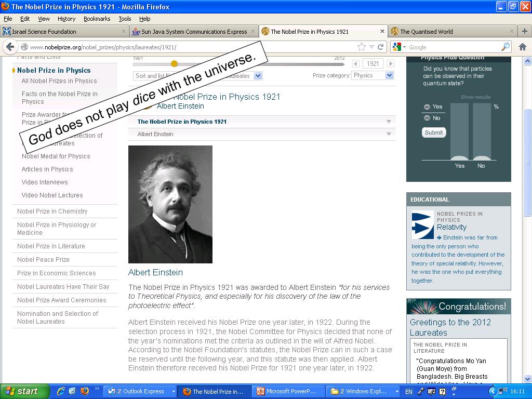The image size is (532, 399).
Task: Click Show results in poll panel
Action: pos(475,97)
